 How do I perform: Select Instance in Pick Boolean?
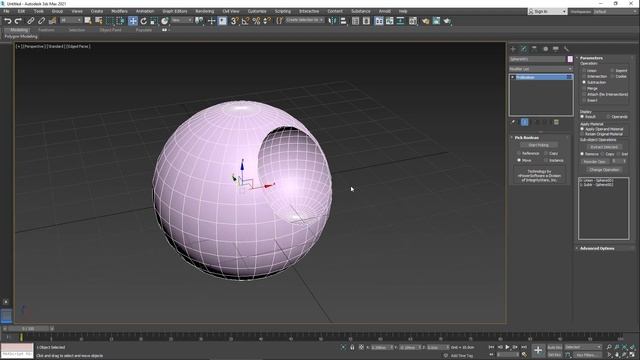(x=546, y=160)
